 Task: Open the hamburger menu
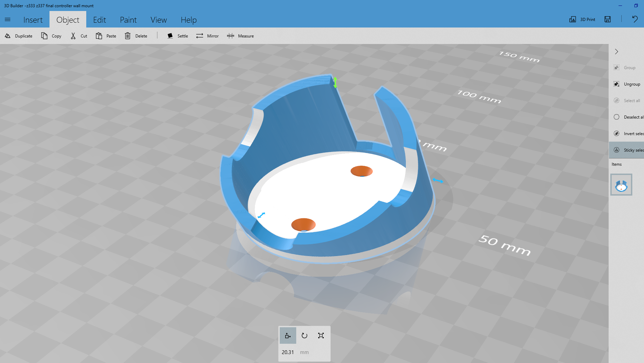pyautogui.click(x=8, y=20)
